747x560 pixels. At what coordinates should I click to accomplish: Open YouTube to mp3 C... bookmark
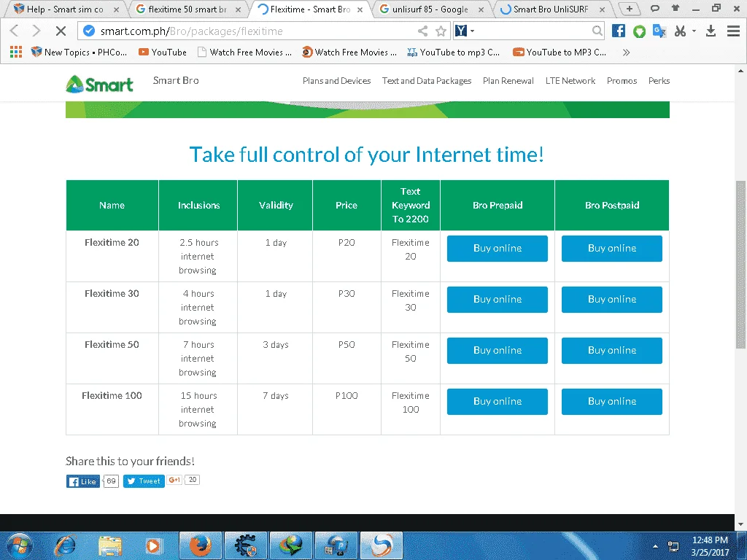[454, 52]
